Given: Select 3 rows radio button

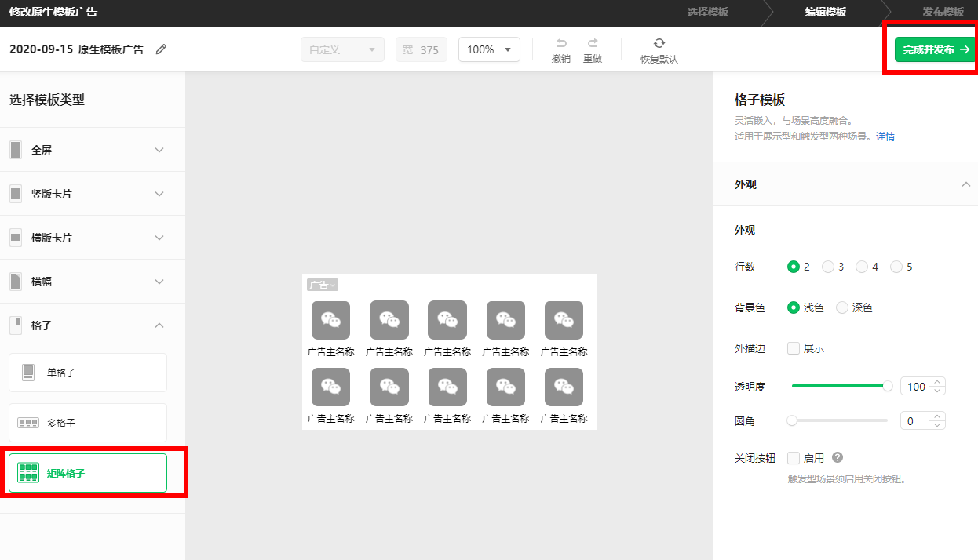Looking at the screenshot, I should pos(828,267).
